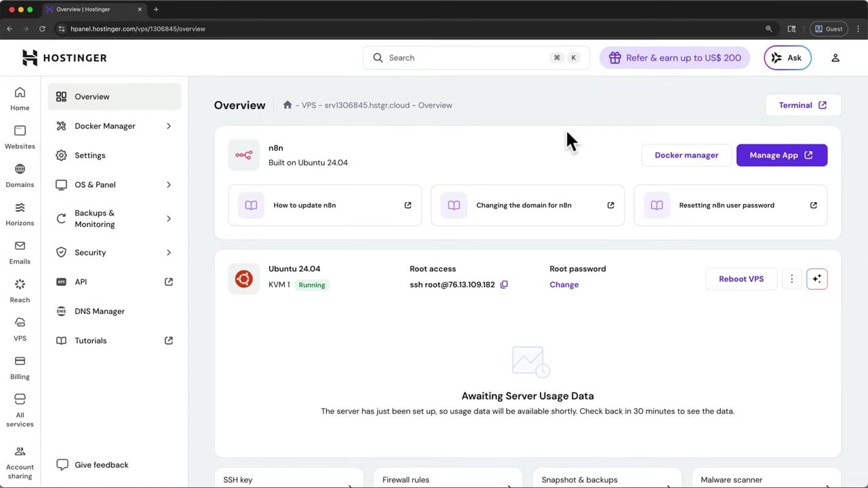Open the AI sparkle assistant button
Screen dimensions: 868x488
817,279
